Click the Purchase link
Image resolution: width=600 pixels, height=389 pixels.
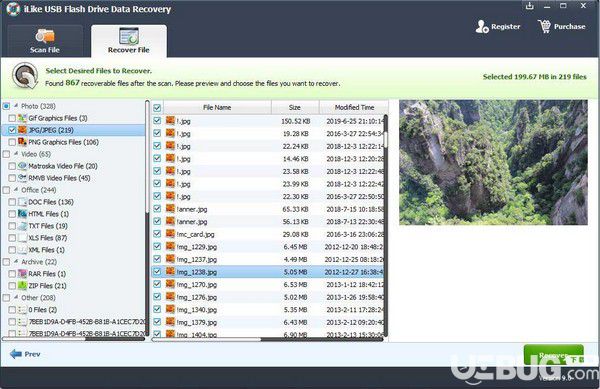pyautogui.click(x=569, y=26)
